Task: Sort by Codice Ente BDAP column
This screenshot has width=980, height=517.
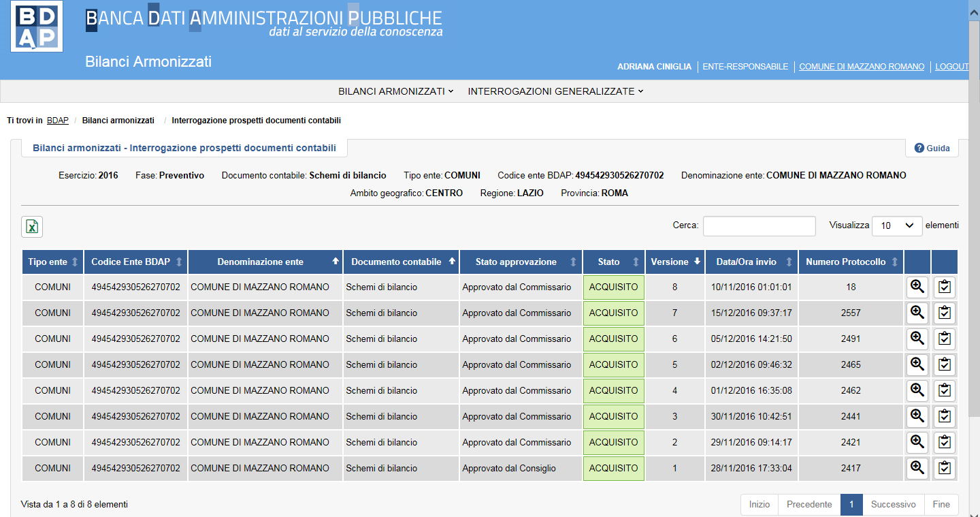Action: pyautogui.click(x=136, y=262)
